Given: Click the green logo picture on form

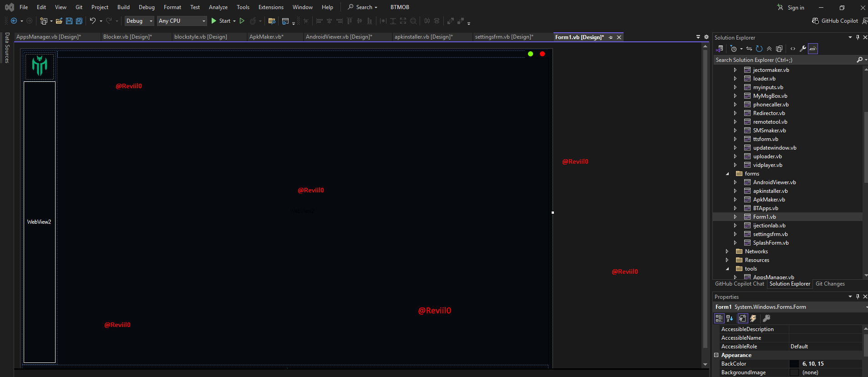Looking at the screenshot, I should point(40,66).
